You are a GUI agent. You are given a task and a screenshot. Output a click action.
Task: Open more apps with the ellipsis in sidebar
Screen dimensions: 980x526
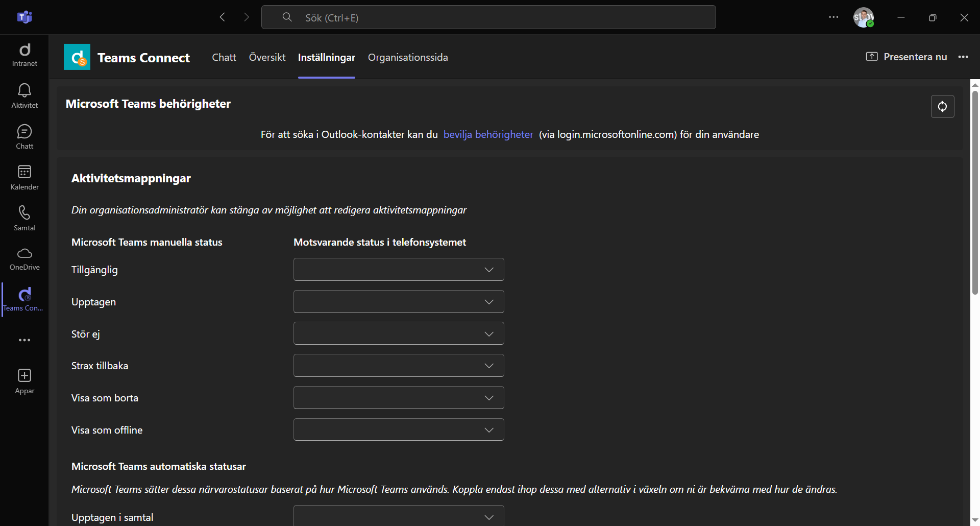pyautogui.click(x=24, y=340)
